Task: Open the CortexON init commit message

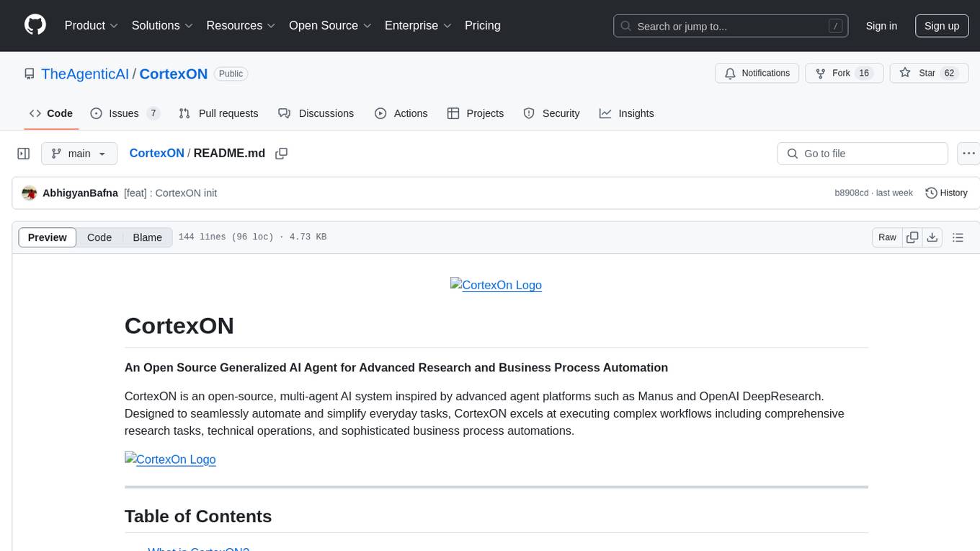Action: (170, 193)
